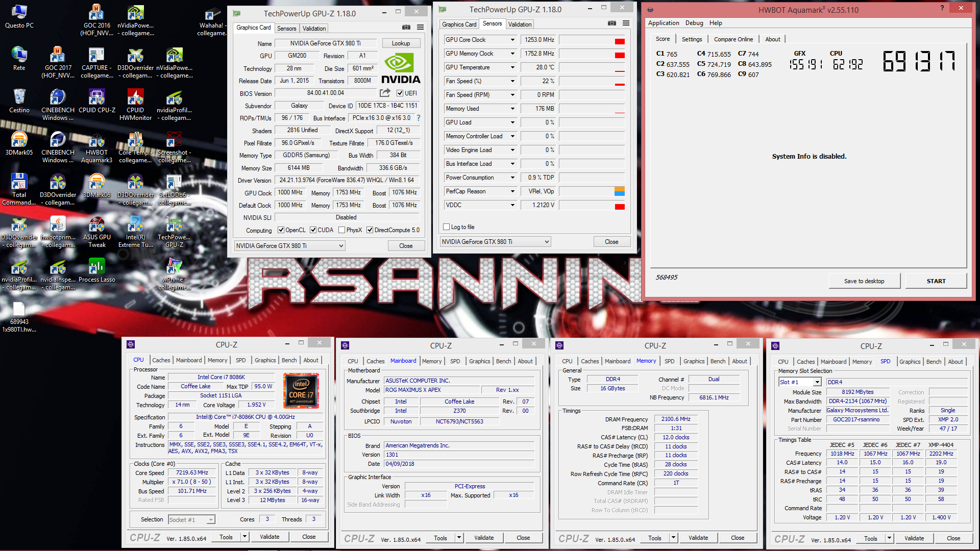Click GPU Core Clock red graph indicator
Viewport: 980px width, 551px height.
(620, 41)
